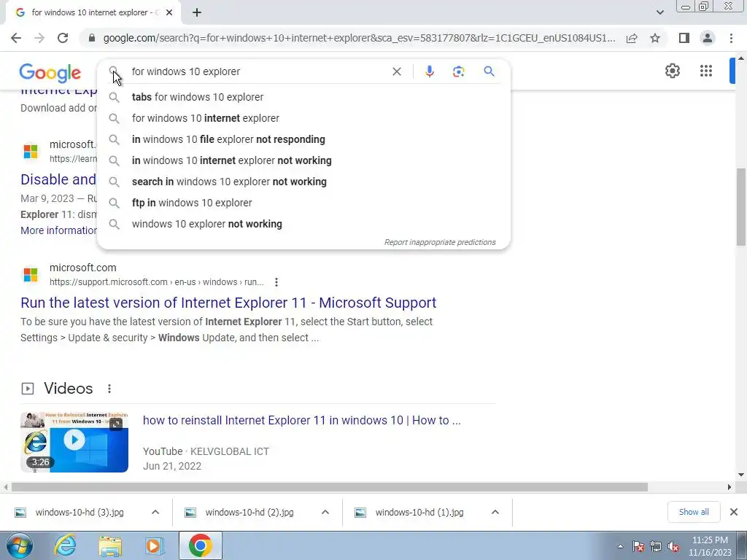
Task: Go back with the browser back arrow
Action: click(16, 38)
